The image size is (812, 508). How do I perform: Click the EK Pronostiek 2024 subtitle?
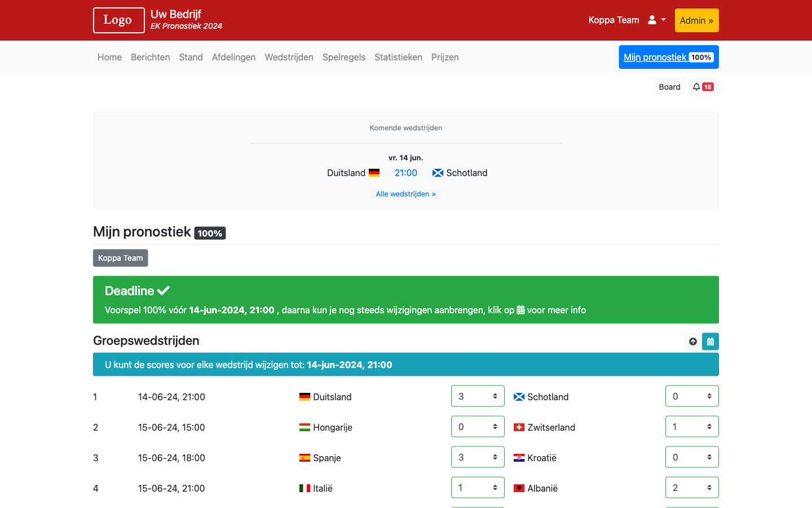click(186, 26)
